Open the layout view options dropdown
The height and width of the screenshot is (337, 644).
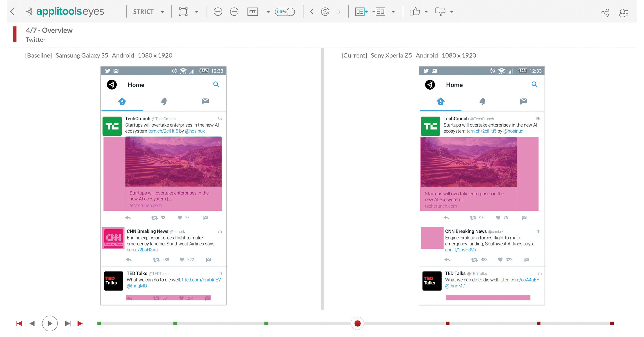click(x=394, y=11)
